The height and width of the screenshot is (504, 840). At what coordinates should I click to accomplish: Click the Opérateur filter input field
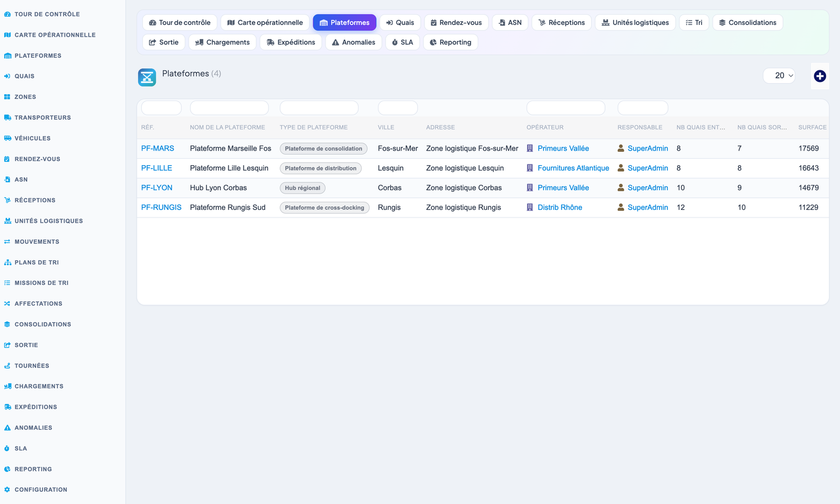click(x=566, y=108)
